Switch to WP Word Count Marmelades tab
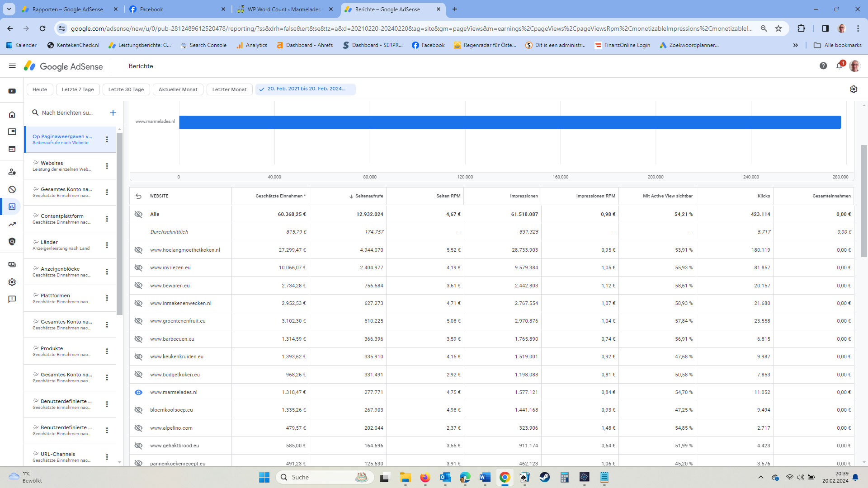Image resolution: width=868 pixels, height=488 pixels. click(x=284, y=9)
